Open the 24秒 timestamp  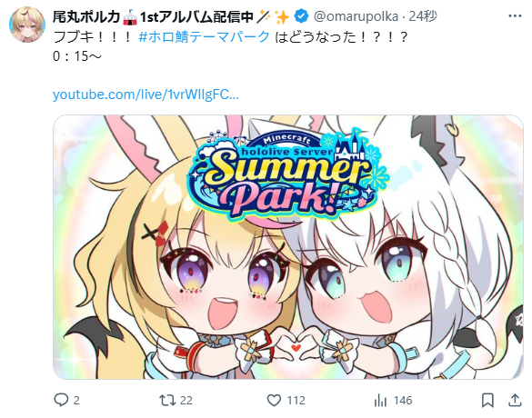pos(423,16)
